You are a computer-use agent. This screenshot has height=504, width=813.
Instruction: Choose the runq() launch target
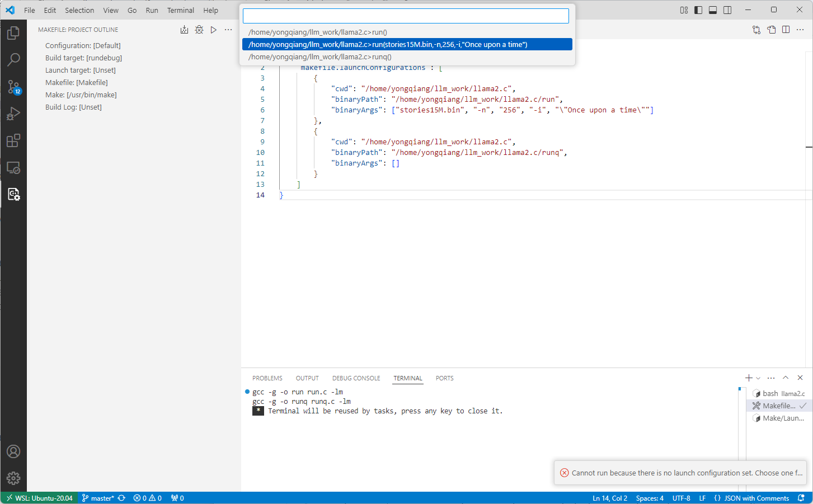tap(407, 56)
